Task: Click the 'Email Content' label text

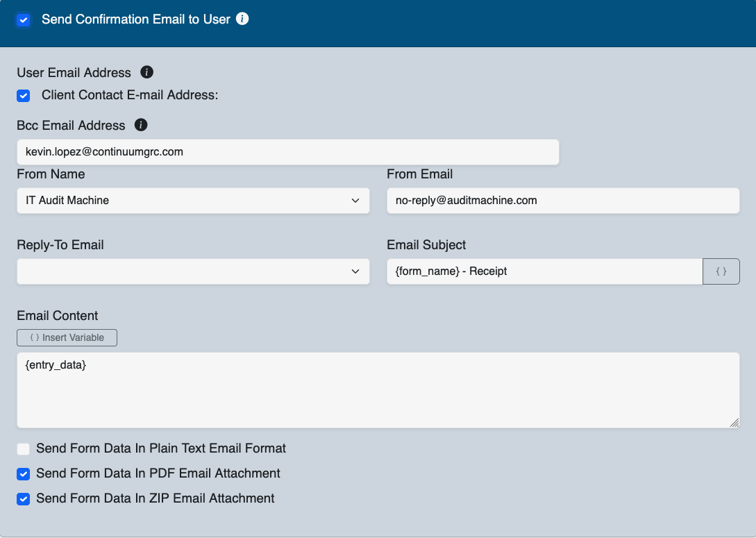Action: pyautogui.click(x=58, y=316)
